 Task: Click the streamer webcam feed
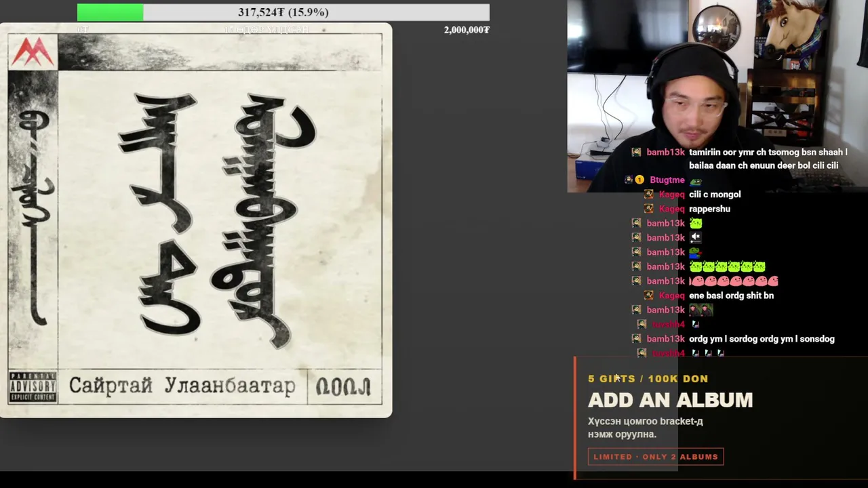pos(717,96)
